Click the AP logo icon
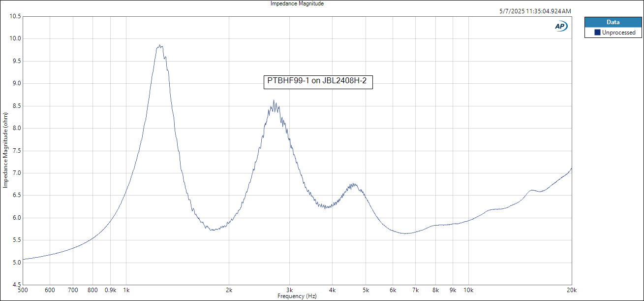The width and height of the screenshot is (644, 301). (561, 26)
